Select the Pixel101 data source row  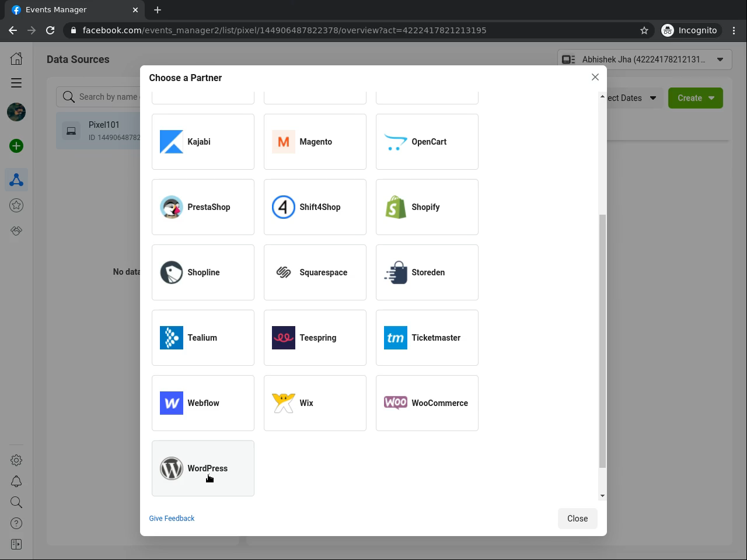pyautogui.click(x=99, y=131)
